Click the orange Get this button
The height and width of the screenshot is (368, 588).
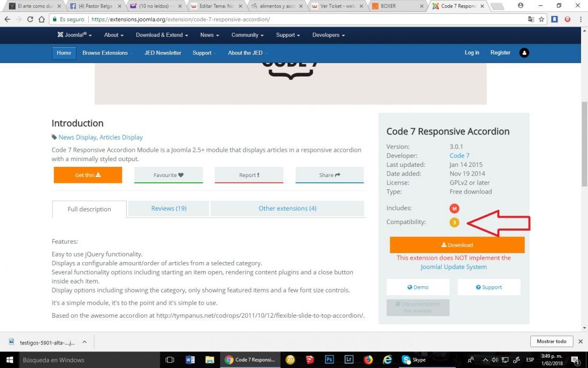click(x=88, y=175)
